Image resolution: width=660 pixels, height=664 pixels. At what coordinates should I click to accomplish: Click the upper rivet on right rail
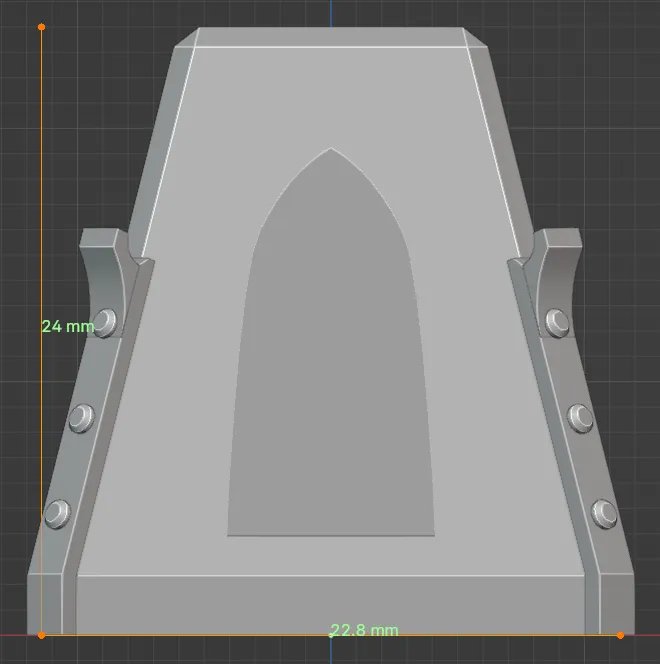(x=556, y=321)
